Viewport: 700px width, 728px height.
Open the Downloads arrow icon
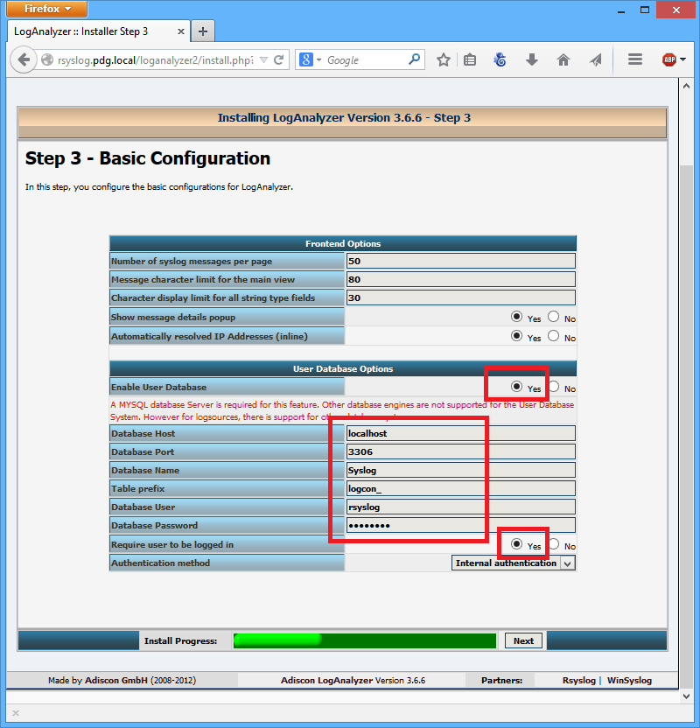tap(531, 60)
